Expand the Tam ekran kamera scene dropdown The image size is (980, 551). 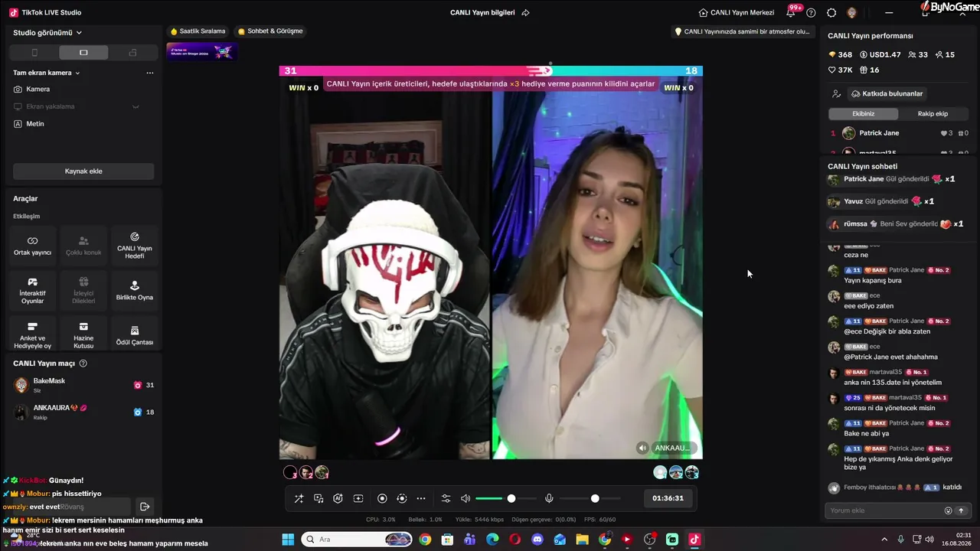tap(47, 73)
